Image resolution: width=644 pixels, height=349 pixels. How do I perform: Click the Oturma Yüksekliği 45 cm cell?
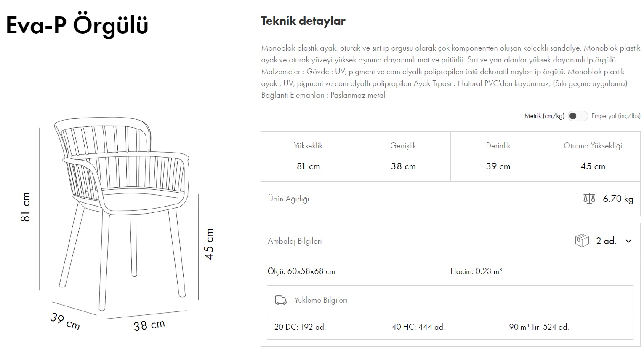593,156
